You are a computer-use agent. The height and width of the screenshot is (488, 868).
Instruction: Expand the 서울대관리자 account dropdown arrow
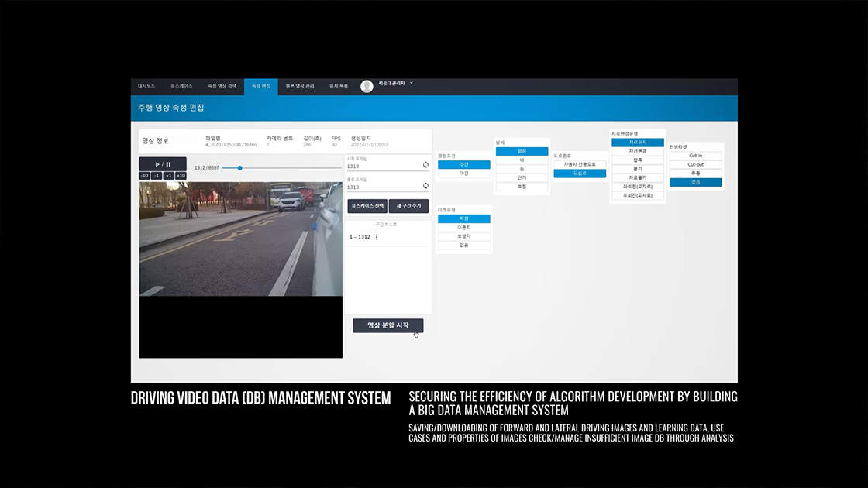pos(412,83)
